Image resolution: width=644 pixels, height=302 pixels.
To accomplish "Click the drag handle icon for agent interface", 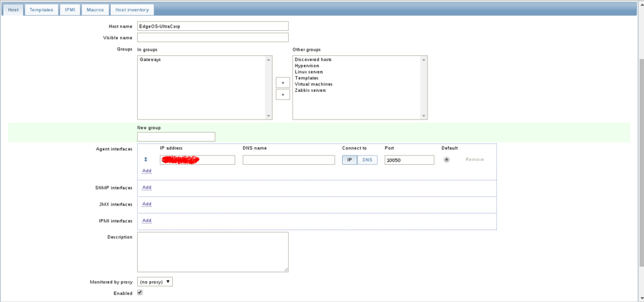I will (146, 160).
